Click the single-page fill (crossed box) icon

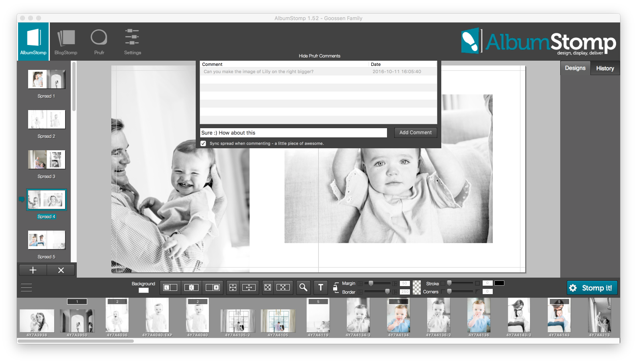268,287
